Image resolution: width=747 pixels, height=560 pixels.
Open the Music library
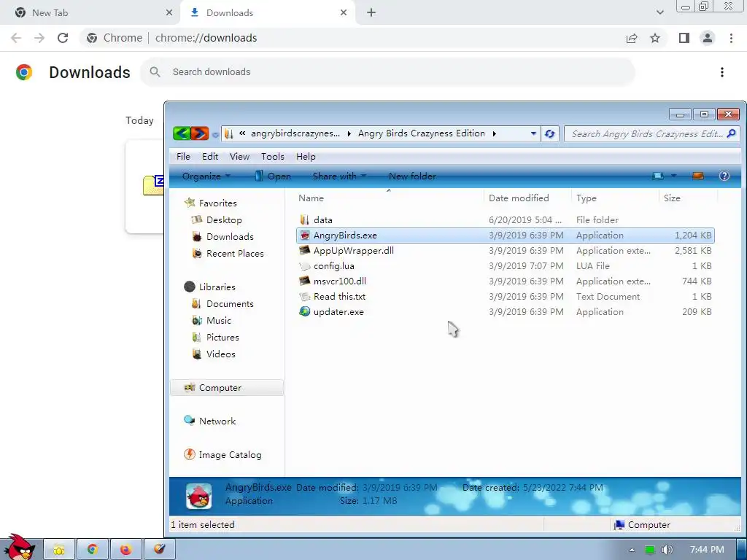[219, 321]
